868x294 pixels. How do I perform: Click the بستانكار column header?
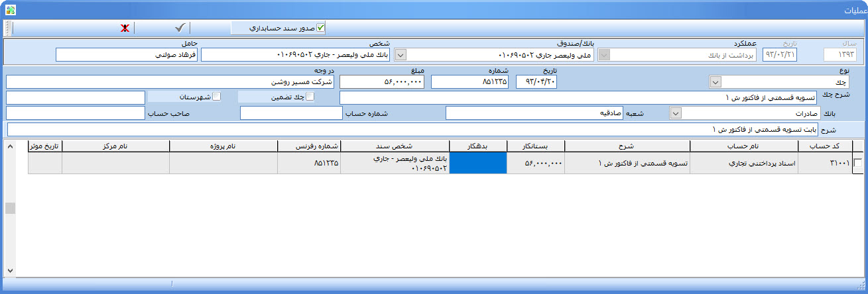(x=535, y=146)
